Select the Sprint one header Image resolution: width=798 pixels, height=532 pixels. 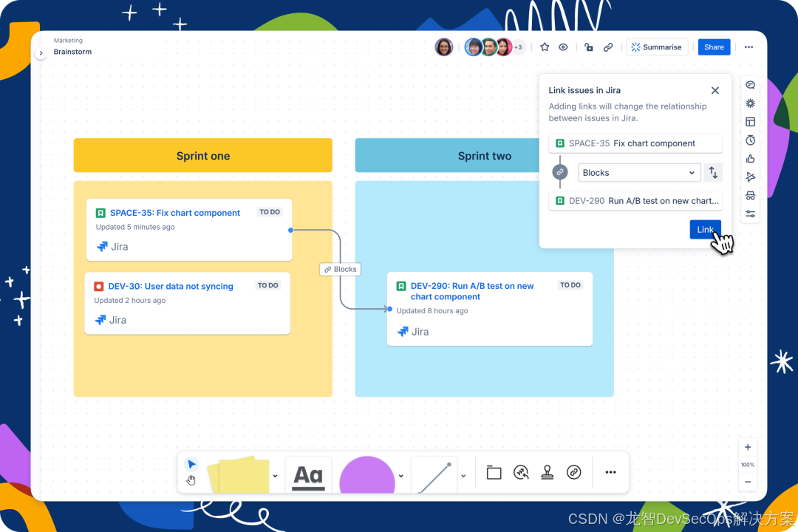click(x=203, y=155)
